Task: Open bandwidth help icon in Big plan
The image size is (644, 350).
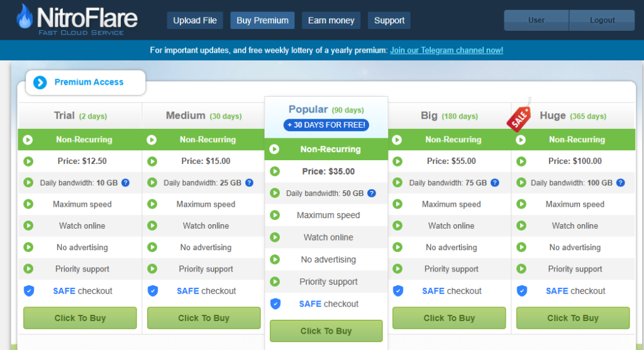Action: click(495, 183)
